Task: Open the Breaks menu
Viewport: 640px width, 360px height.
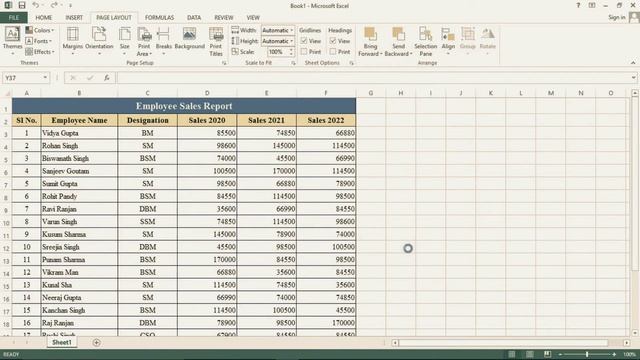Action: (164, 41)
